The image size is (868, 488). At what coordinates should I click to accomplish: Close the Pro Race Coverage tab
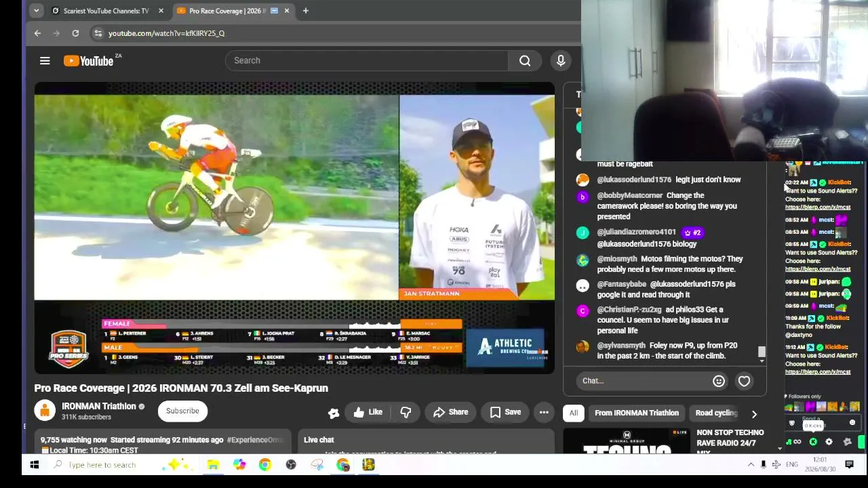point(287,11)
